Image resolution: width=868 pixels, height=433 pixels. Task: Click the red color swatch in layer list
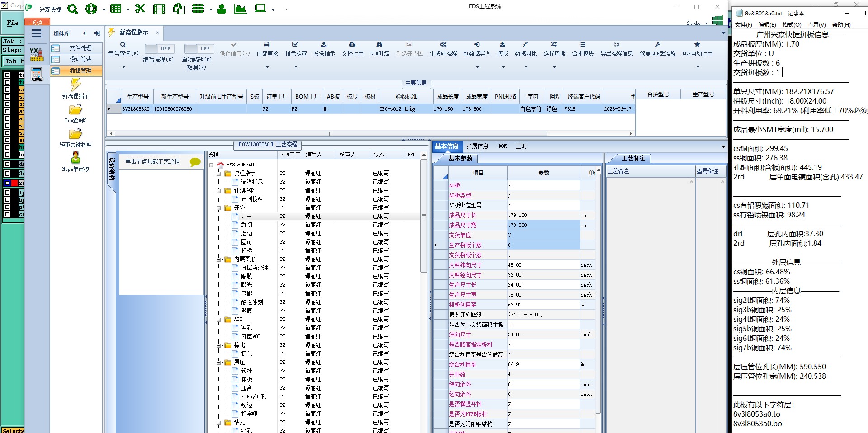tap(14, 183)
